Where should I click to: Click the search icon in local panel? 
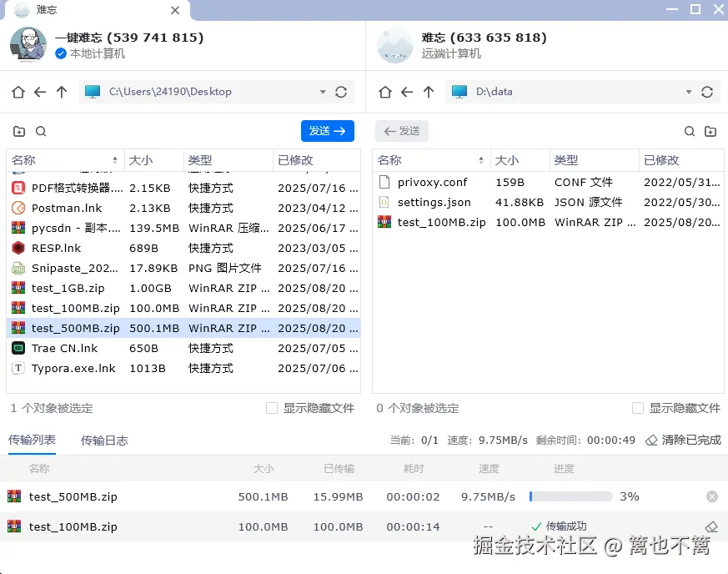[39, 131]
